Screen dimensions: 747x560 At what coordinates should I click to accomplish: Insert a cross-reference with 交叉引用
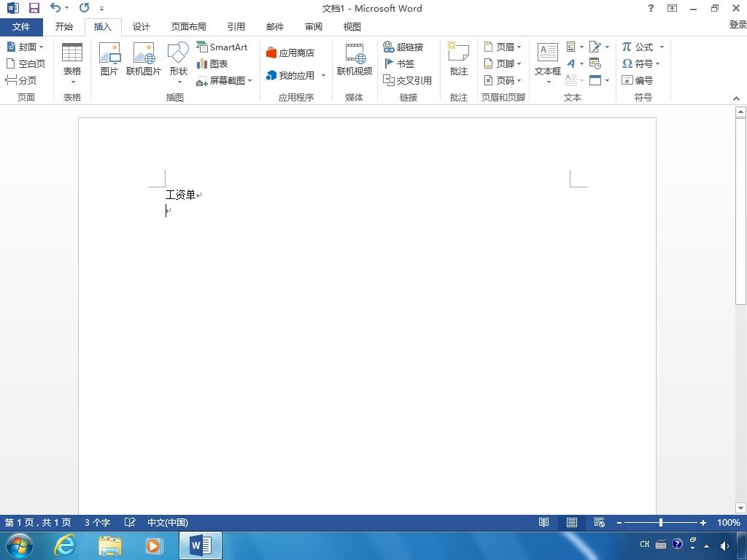tap(407, 80)
